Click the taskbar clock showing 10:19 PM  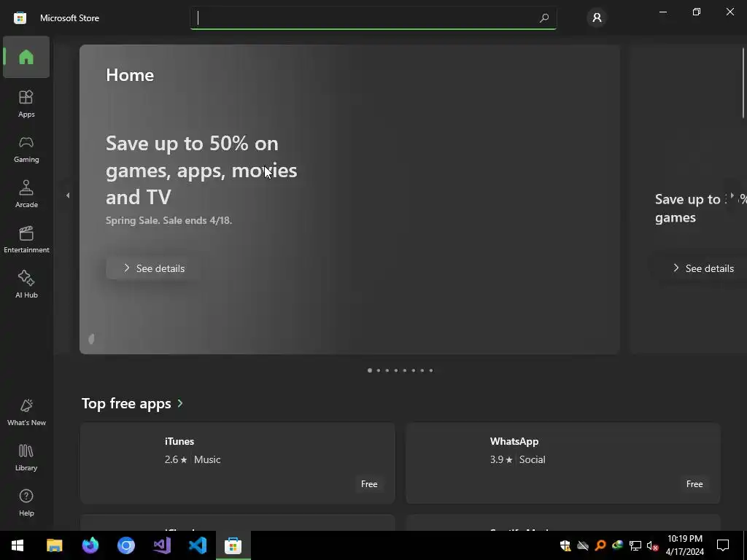click(684, 545)
